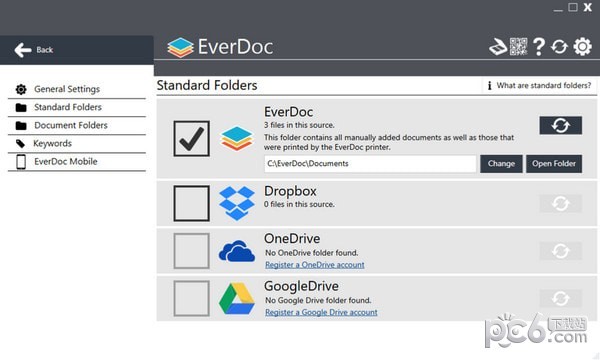This screenshot has height=360, width=600.
Task: Open Keywords settings section
Action: coord(77,143)
